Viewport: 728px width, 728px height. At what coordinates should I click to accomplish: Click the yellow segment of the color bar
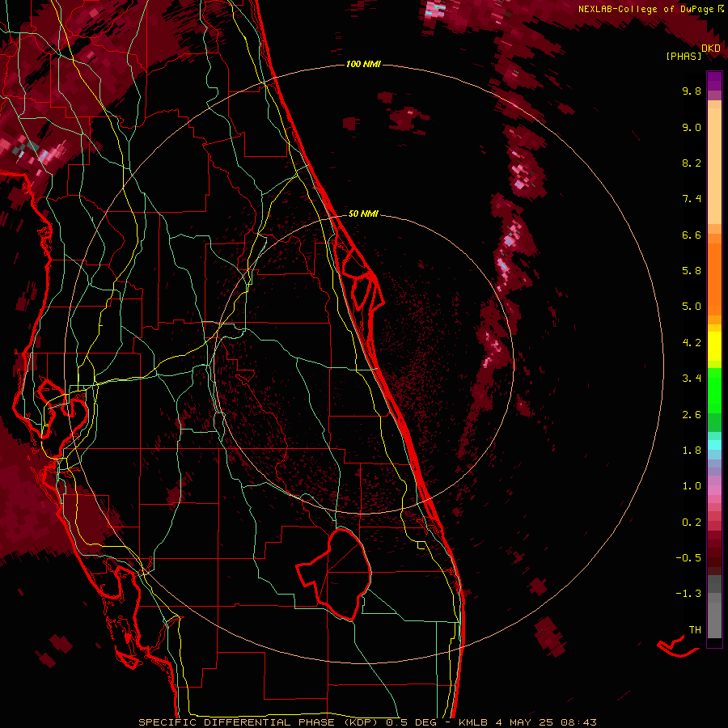pyautogui.click(x=714, y=346)
